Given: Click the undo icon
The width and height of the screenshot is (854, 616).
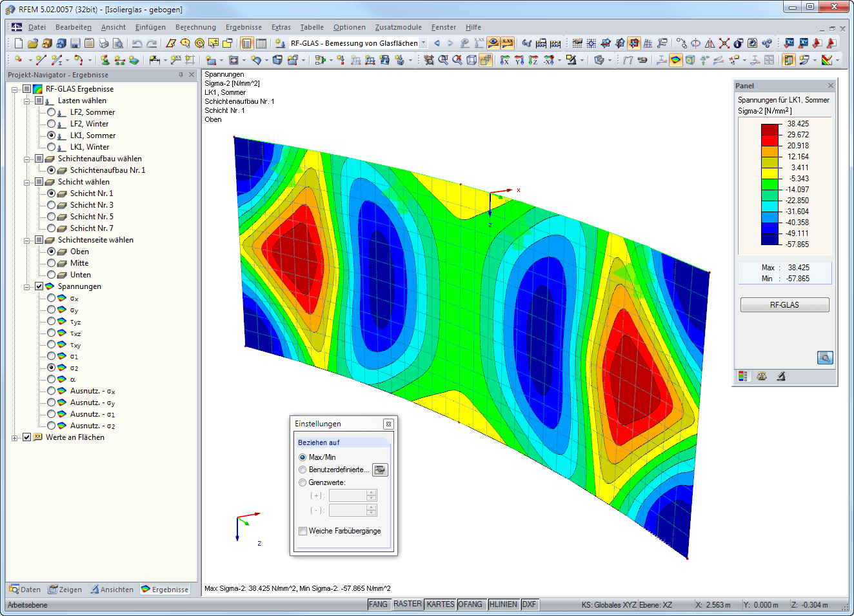Looking at the screenshot, I should 137,44.
